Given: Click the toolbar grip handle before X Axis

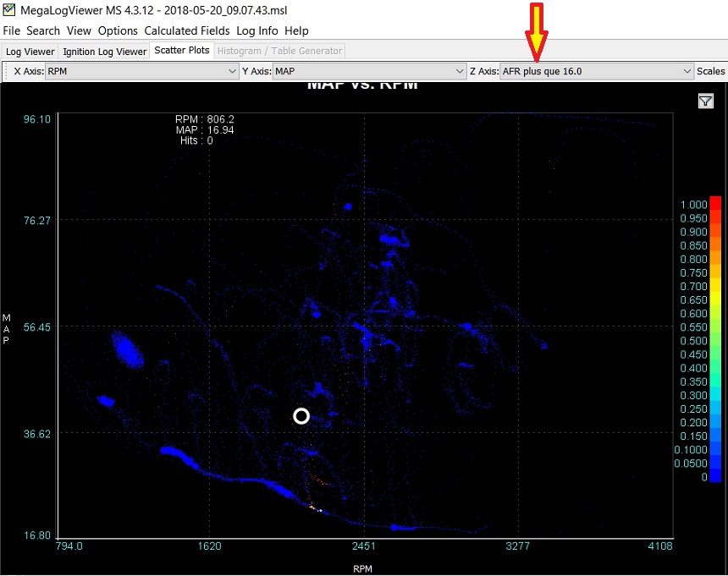Looking at the screenshot, I should pyautogui.click(x=7, y=72).
